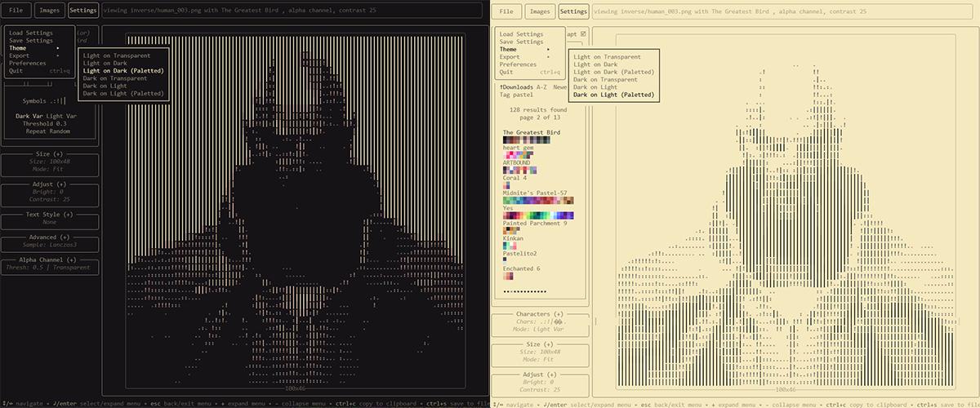Choose Save Settings in light window menu
This screenshot has height=408, width=980.
(521, 42)
